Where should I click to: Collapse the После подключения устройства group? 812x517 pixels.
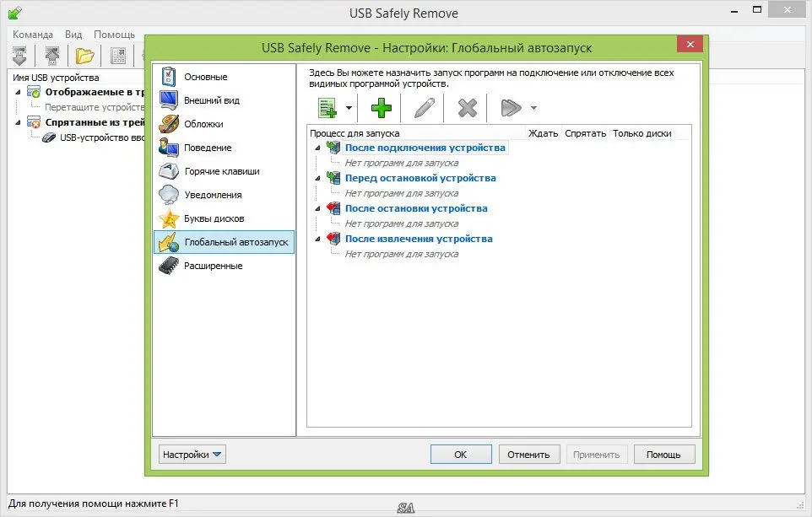(x=317, y=148)
